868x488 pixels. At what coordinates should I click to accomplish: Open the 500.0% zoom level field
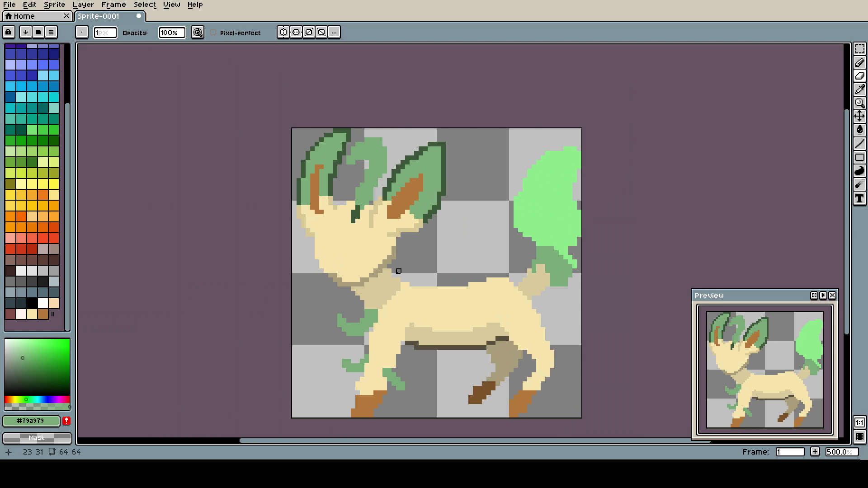[x=841, y=452]
